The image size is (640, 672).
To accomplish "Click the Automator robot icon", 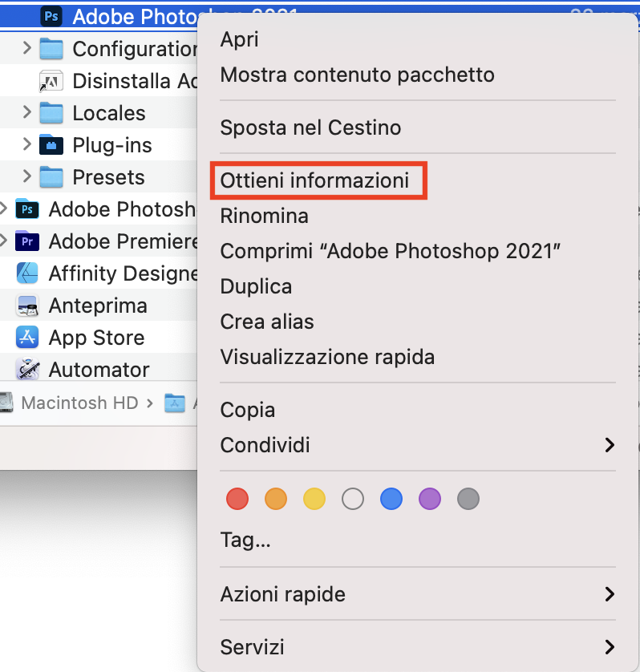I will pos(27,370).
